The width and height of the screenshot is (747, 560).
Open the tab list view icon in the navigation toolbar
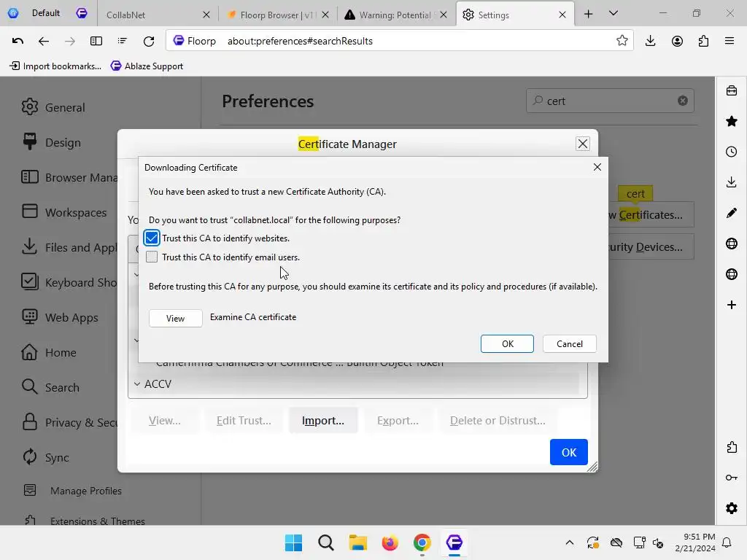(x=123, y=41)
